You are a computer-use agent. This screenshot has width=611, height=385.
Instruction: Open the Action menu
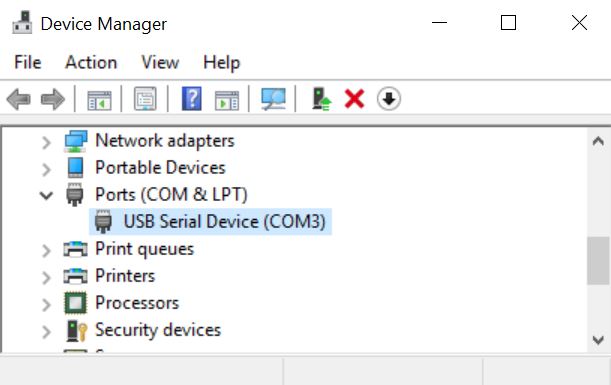click(x=91, y=62)
